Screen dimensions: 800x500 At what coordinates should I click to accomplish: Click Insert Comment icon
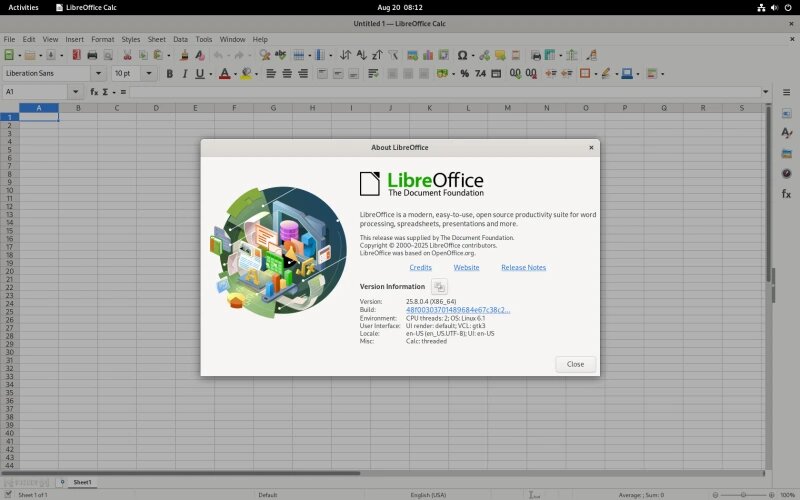click(500, 55)
